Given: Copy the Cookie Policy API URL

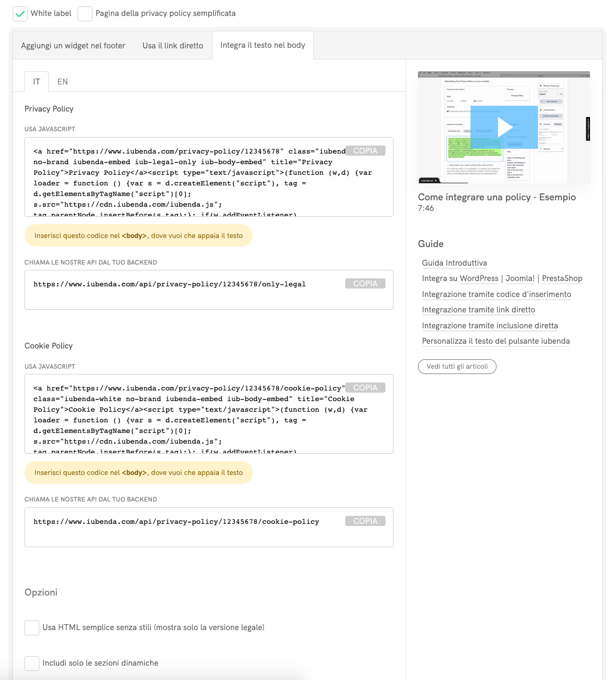Looking at the screenshot, I should [x=365, y=521].
